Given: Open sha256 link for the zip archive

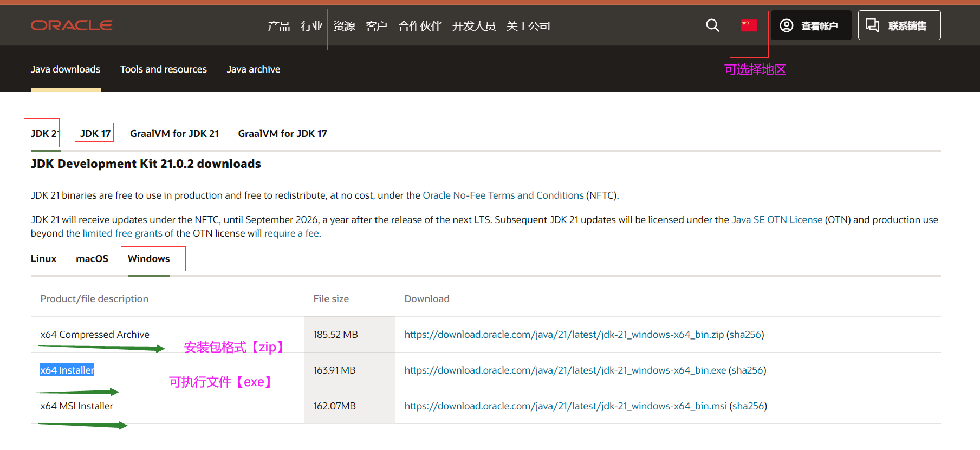Looking at the screenshot, I should (745, 335).
